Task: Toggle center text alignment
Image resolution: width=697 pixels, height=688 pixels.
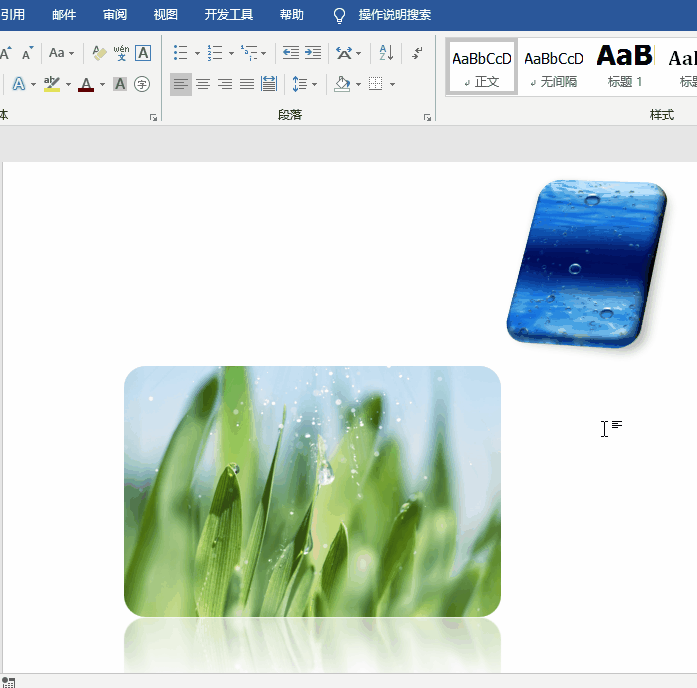Action: tap(203, 84)
